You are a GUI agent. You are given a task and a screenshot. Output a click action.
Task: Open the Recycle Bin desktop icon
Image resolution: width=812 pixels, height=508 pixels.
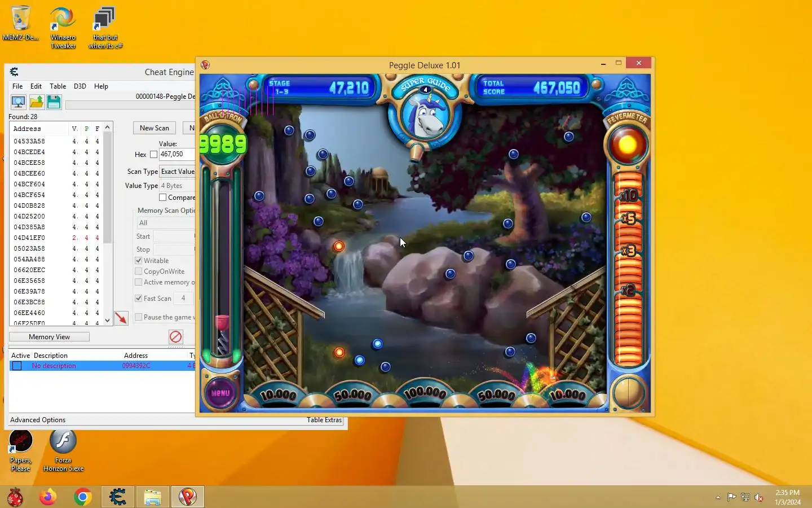[21, 24]
